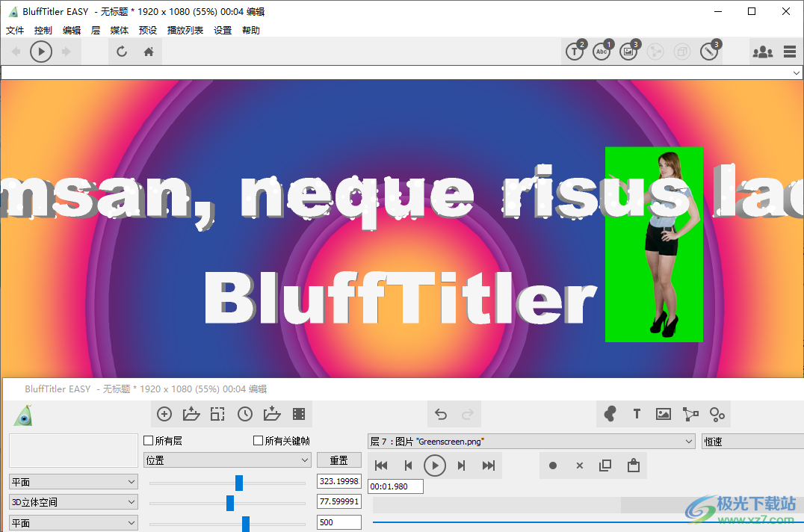Toggle the 所有层 checkbox
Screen dimensions: 804x532
pyautogui.click(x=149, y=440)
